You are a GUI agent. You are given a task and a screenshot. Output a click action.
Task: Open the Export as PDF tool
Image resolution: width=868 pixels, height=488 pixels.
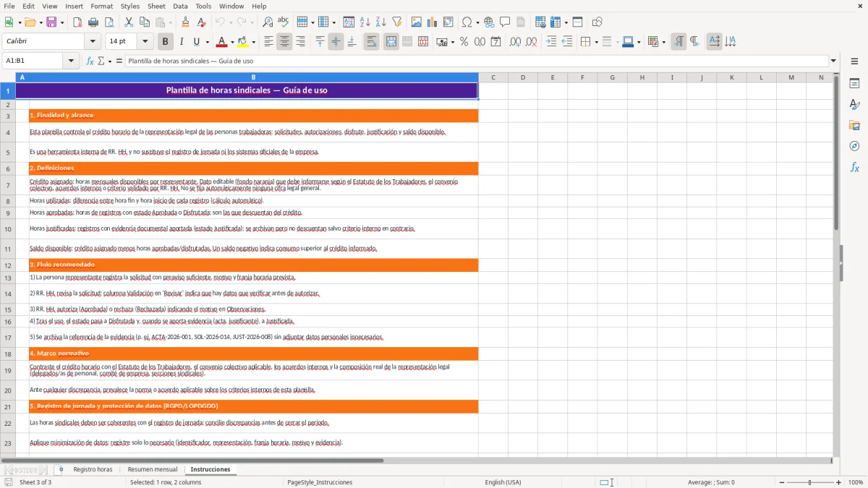(x=77, y=22)
